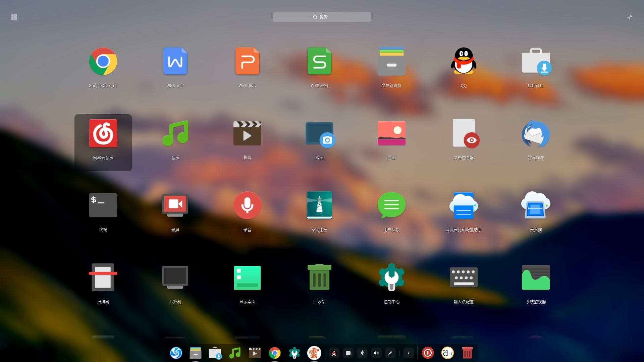Viewport: 644px width, 362px height.
Task: Toggle launcher category view at top-left
Action: pyautogui.click(x=14, y=17)
